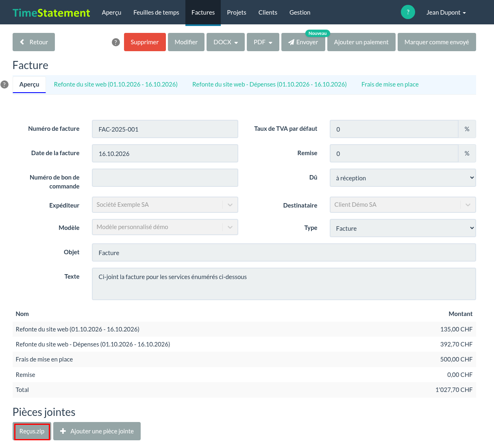Open the Type dropdown
This screenshot has height=448, width=494.
tap(403, 228)
